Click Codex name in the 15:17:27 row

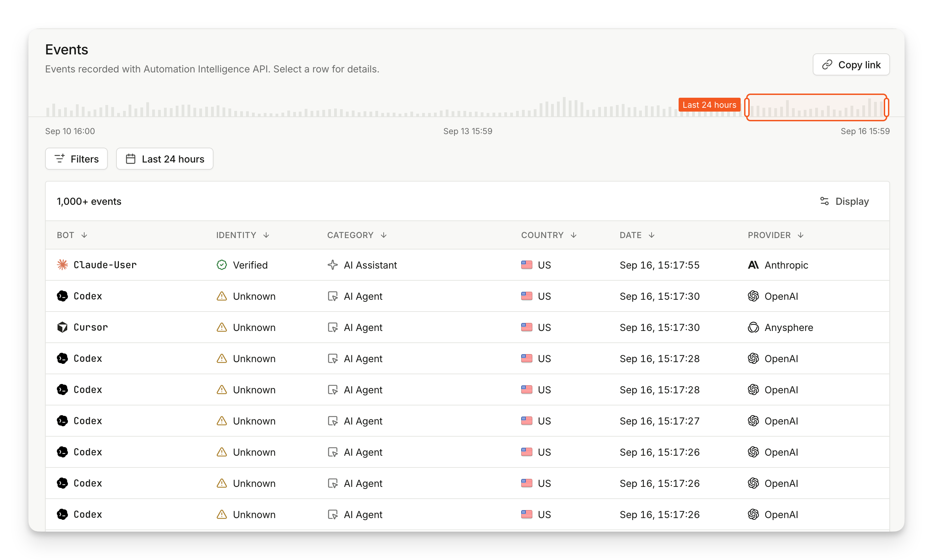[x=88, y=421]
